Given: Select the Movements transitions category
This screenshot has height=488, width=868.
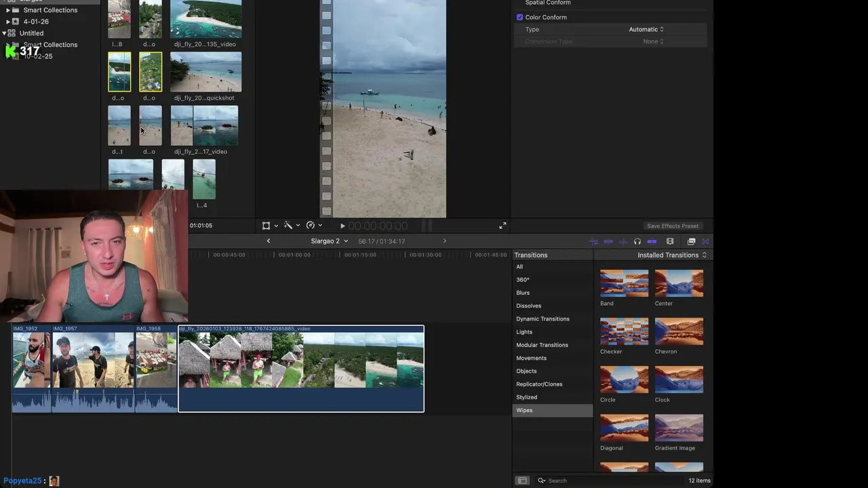Looking at the screenshot, I should tap(553, 358).
